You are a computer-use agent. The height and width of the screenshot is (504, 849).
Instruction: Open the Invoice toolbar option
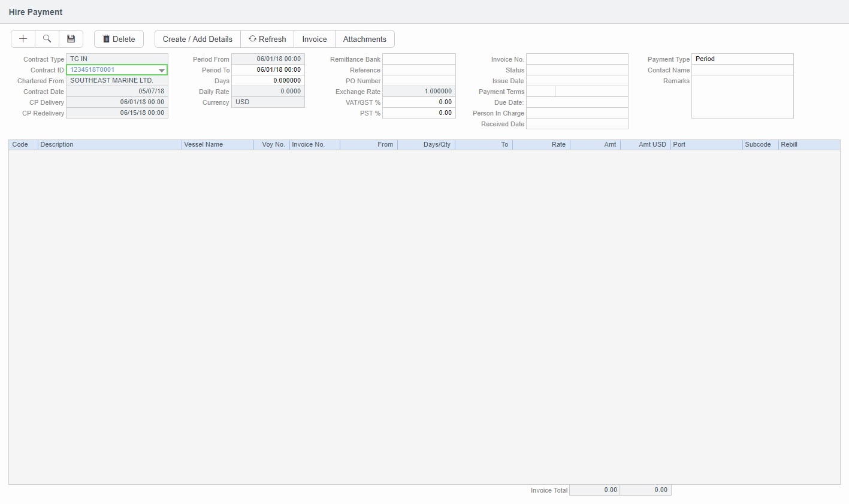tap(314, 39)
